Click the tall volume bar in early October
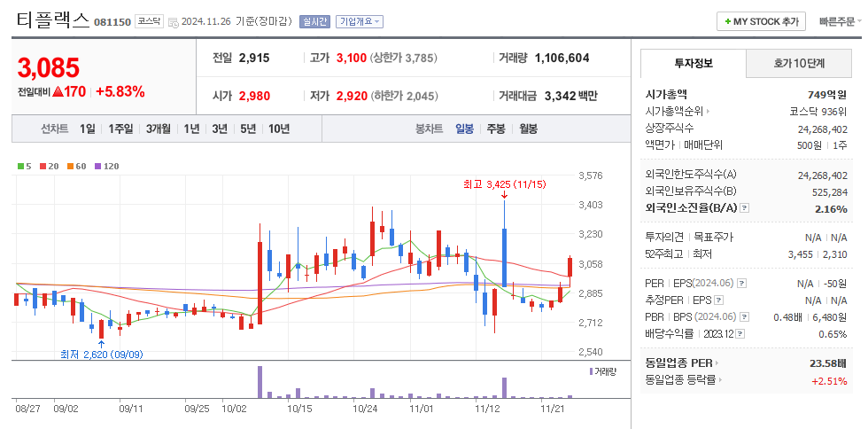 coord(260,382)
